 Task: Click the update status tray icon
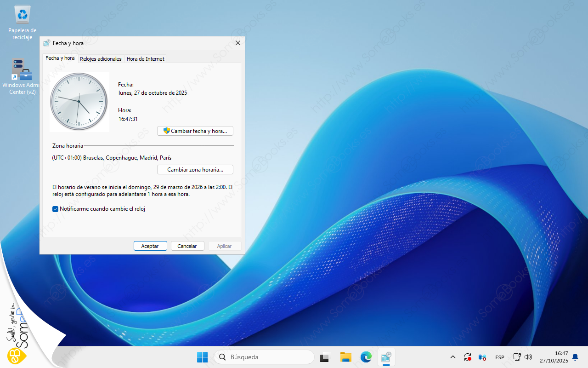[468, 357]
